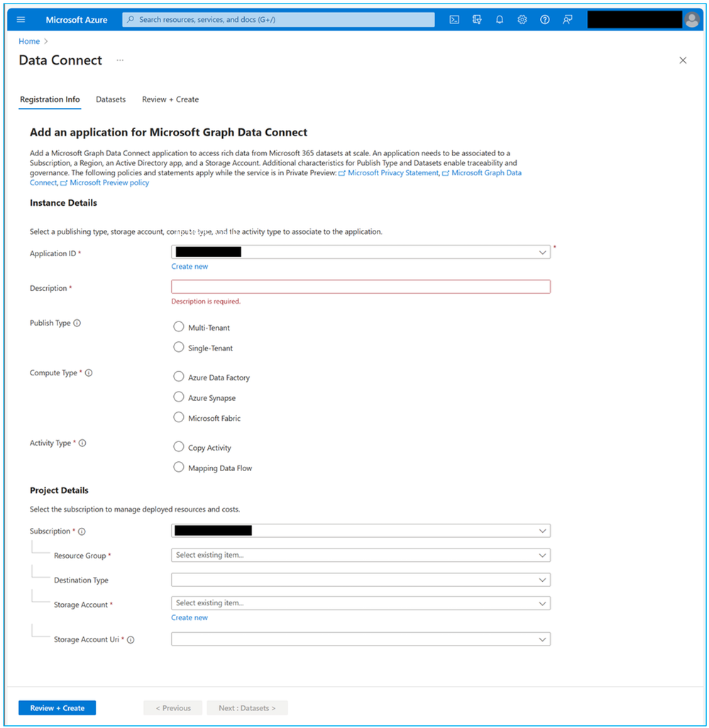Select Copy Activity option
Screen dimensions: 709x728
[179, 446]
